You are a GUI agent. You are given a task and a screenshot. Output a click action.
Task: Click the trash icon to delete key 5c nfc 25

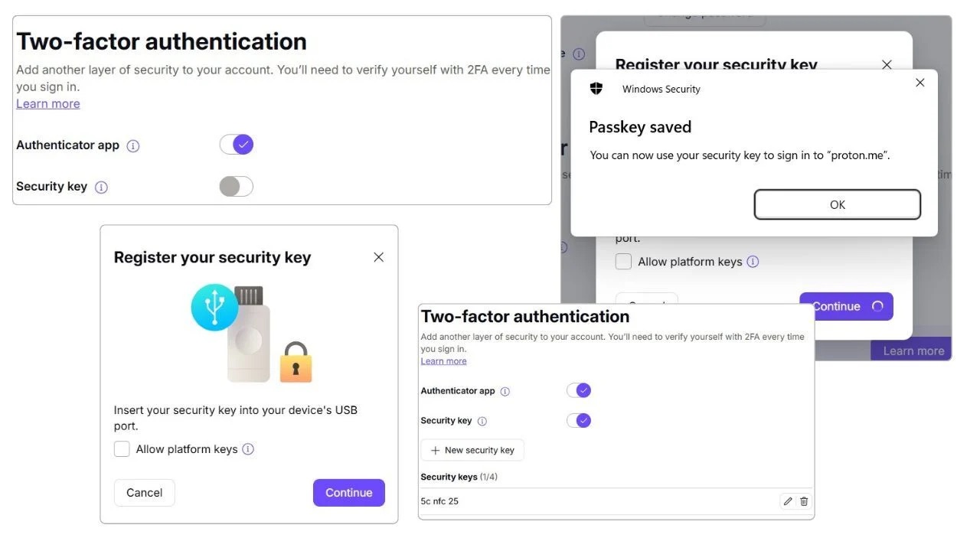tap(804, 501)
